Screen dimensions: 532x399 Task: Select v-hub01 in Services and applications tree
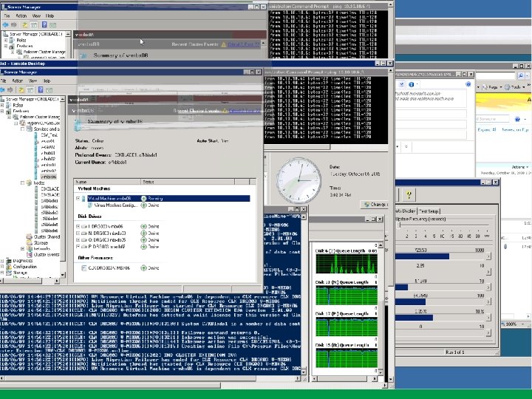pos(48,153)
